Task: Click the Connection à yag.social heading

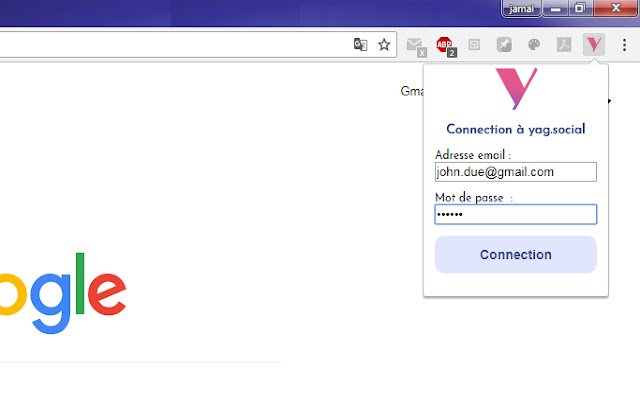Action: [516, 129]
